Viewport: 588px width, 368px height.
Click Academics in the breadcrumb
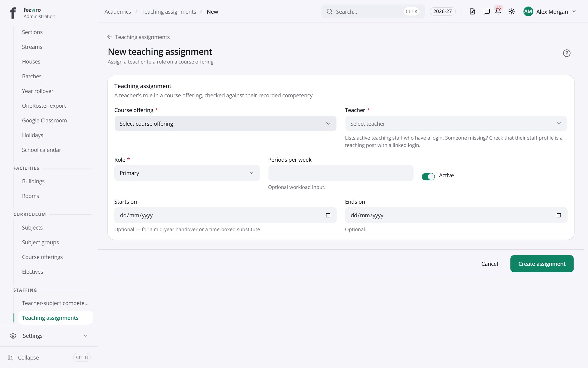(118, 11)
